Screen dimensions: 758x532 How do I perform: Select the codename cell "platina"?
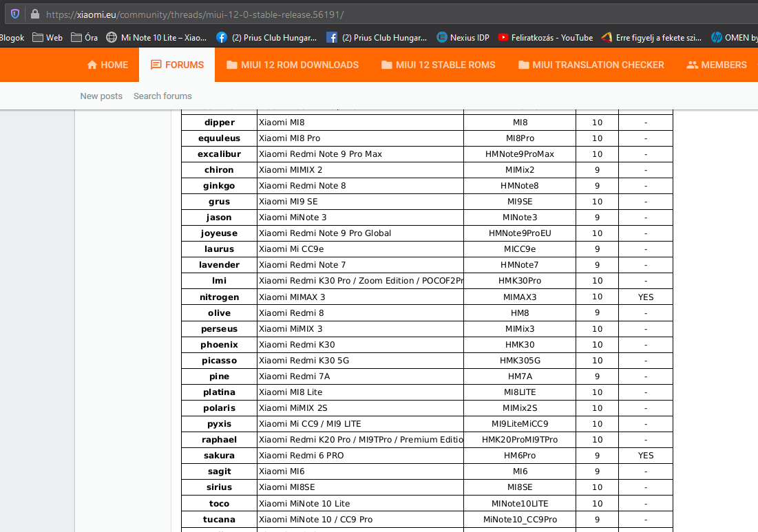[220, 392]
